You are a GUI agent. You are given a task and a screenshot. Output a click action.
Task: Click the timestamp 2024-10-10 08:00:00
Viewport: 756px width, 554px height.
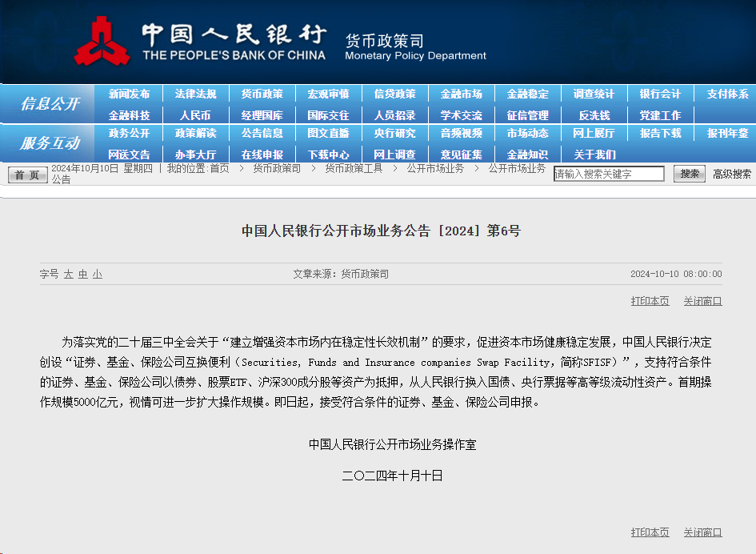pyautogui.click(x=676, y=274)
